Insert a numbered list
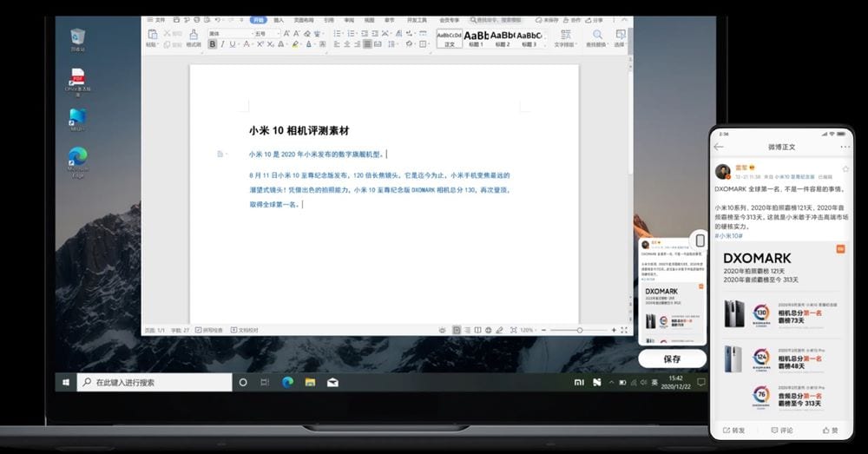The height and width of the screenshot is (454, 868). click(351, 34)
